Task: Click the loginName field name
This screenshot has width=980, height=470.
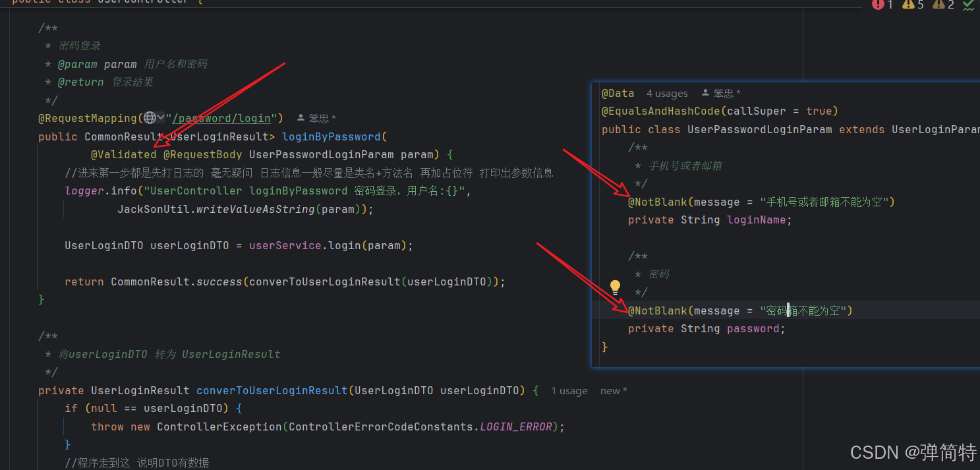Action: (x=757, y=220)
